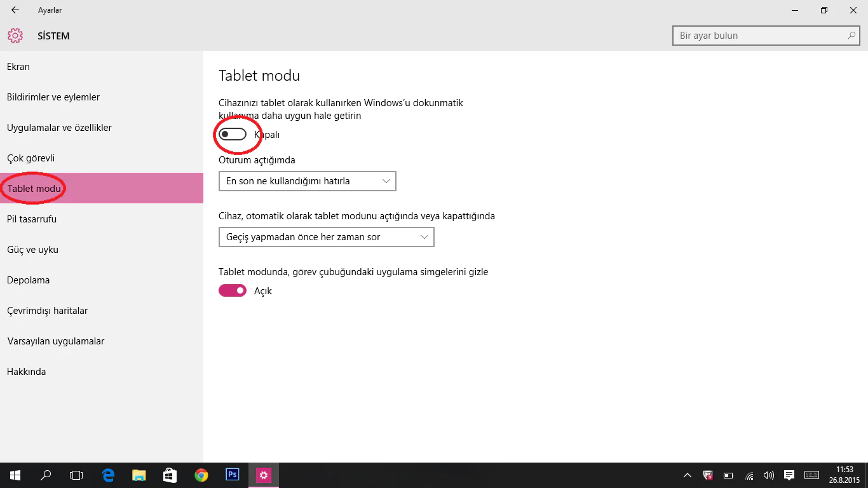Select Çok görevli in the sidebar
Viewport: 868px width, 488px height.
102,158
